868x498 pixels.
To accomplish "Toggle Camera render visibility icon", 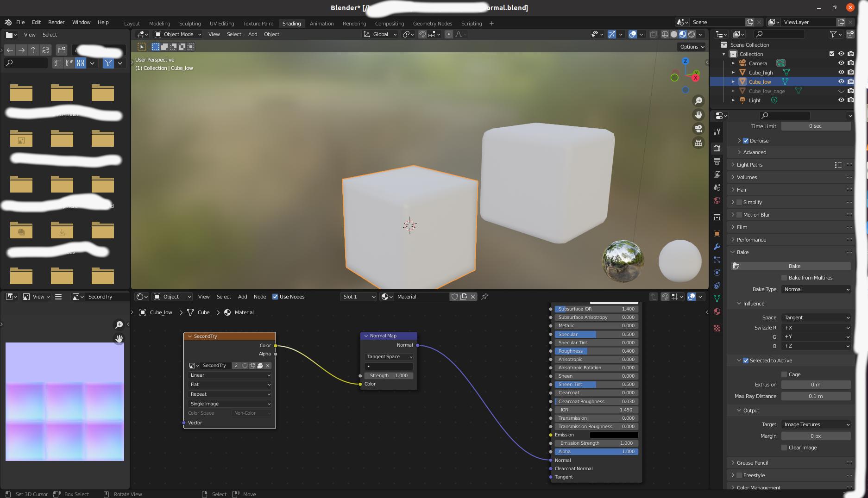I will click(x=850, y=63).
